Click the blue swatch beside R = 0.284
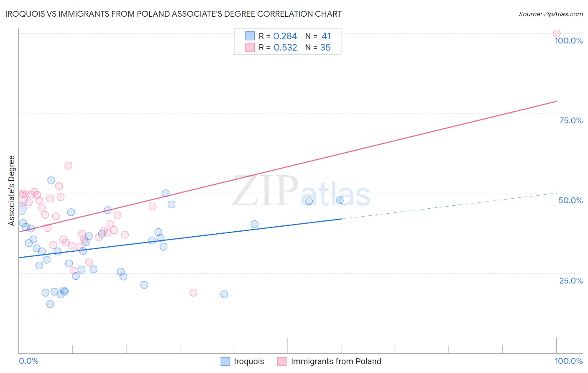The image size is (588, 373). point(250,36)
